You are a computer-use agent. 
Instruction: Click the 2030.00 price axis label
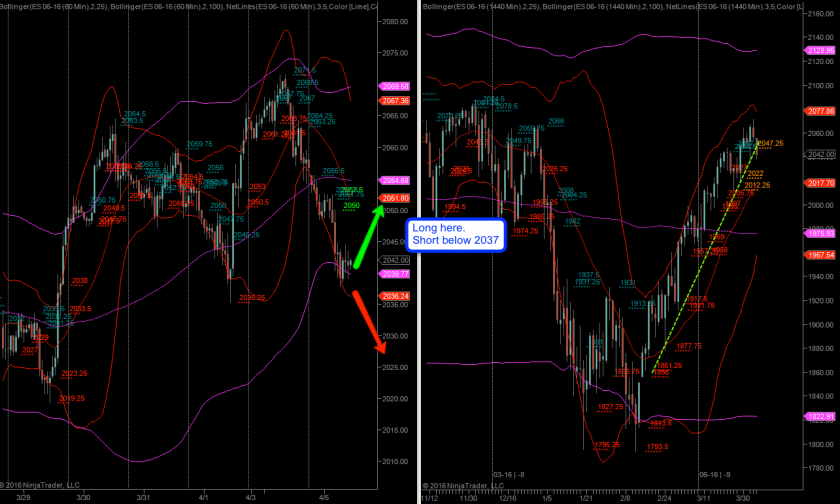tap(395, 336)
